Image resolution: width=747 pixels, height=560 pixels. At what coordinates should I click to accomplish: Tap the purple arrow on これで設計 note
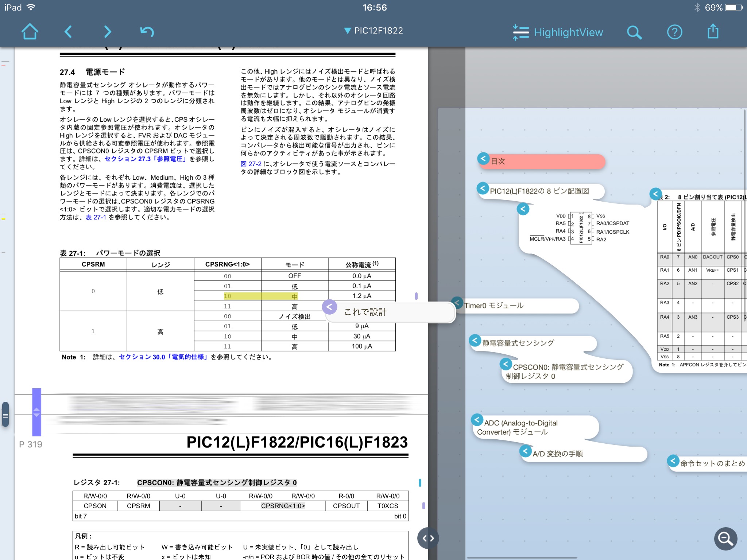point(329,307)
